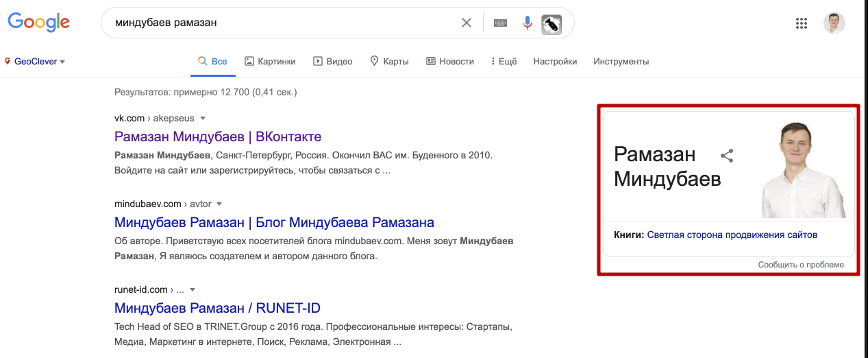Open the Google account avatar
868x358 pixels.
click(834, 23)
